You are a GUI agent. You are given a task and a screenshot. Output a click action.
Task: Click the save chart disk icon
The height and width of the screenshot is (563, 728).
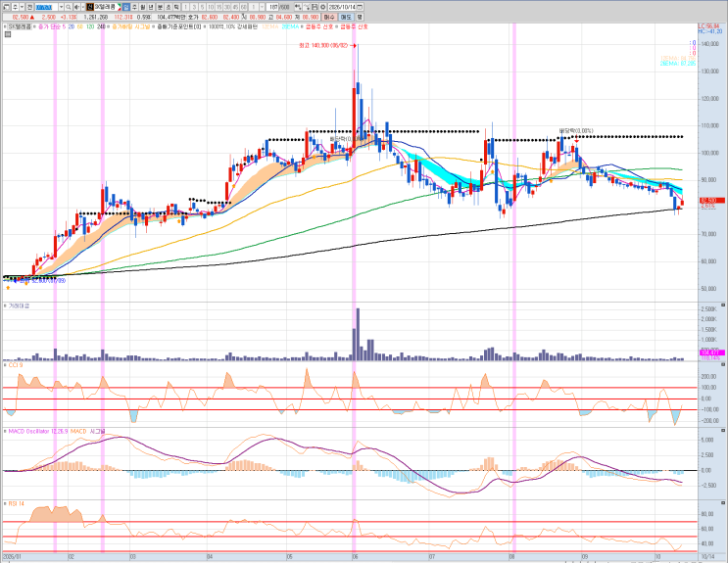pos(315,7)
